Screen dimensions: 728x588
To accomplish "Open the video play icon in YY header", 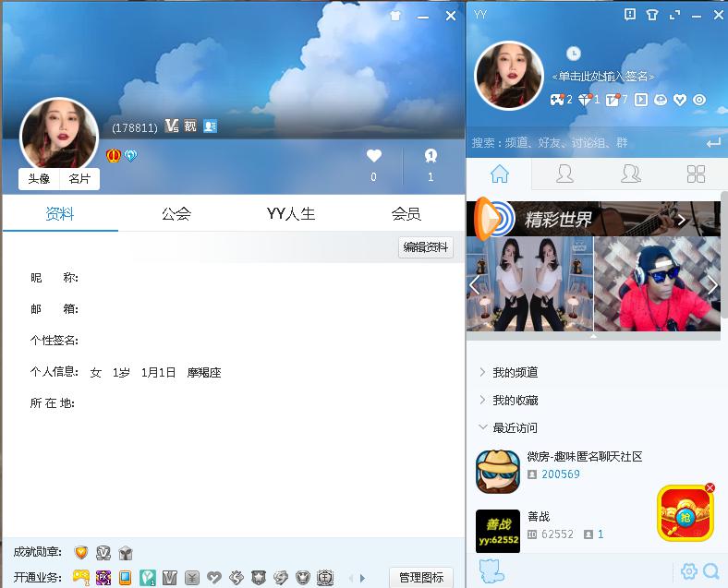I will 641,100.
